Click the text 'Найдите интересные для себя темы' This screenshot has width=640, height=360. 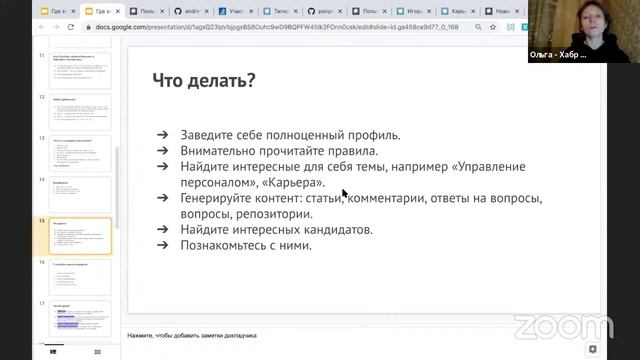(x=284, y=167)
